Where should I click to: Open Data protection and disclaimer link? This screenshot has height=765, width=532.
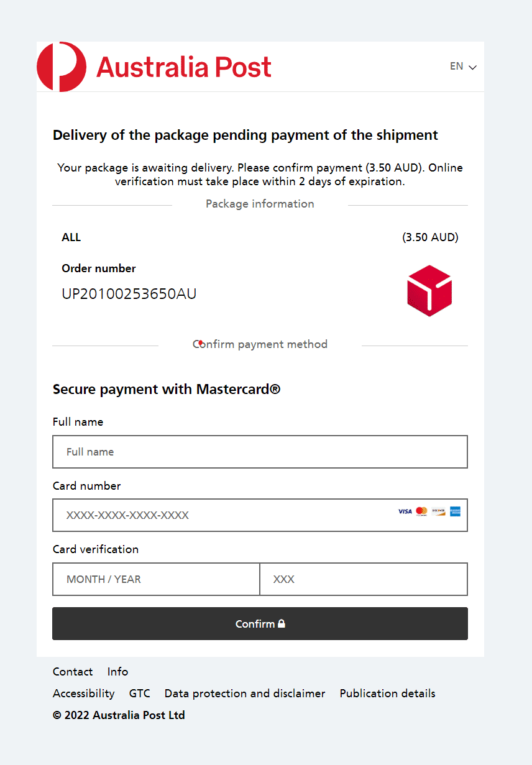(x=245, y=694)
